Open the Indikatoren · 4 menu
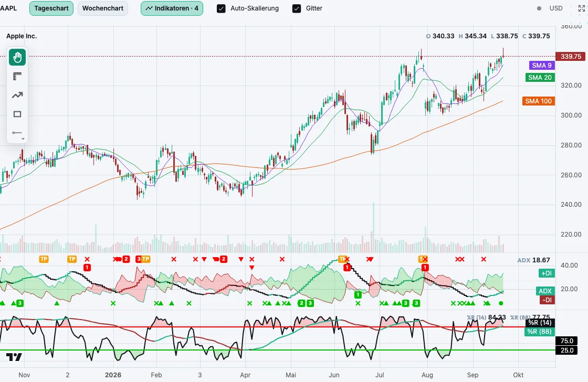The width and height of the screenshot is (588, 382). pyautogui.click(x=172, y=8)
